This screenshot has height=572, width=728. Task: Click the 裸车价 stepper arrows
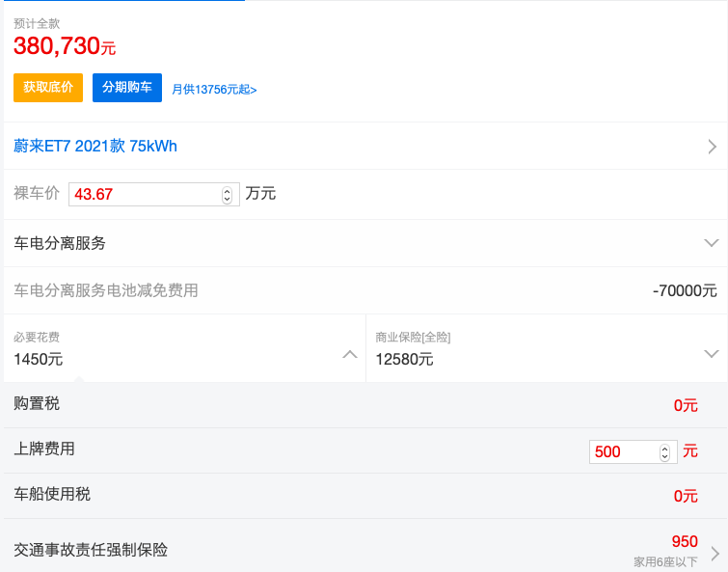click(x=227, y=195)
